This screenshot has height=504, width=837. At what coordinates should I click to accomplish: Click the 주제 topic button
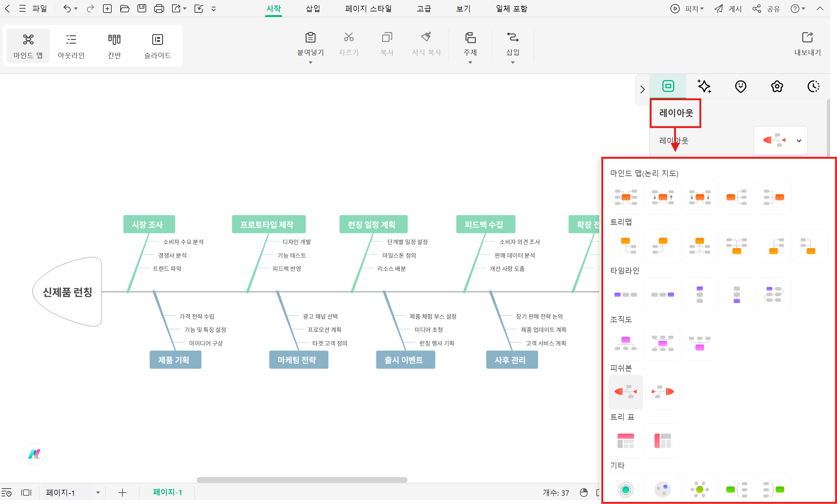pos(470,47)
